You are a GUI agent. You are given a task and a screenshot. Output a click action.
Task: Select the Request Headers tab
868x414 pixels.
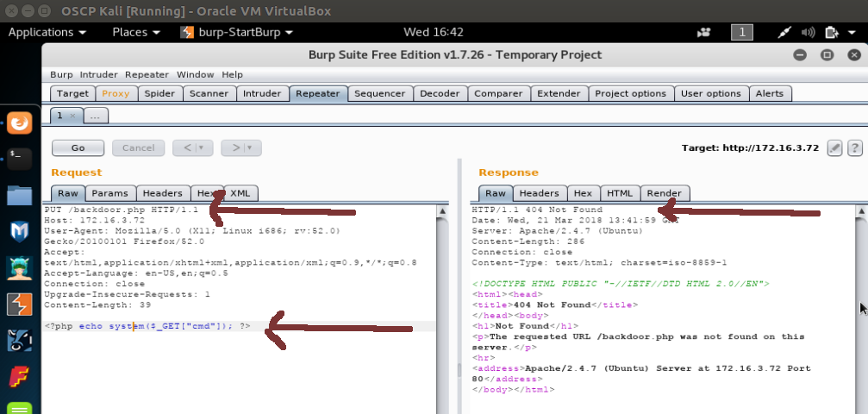coord(163,193)
